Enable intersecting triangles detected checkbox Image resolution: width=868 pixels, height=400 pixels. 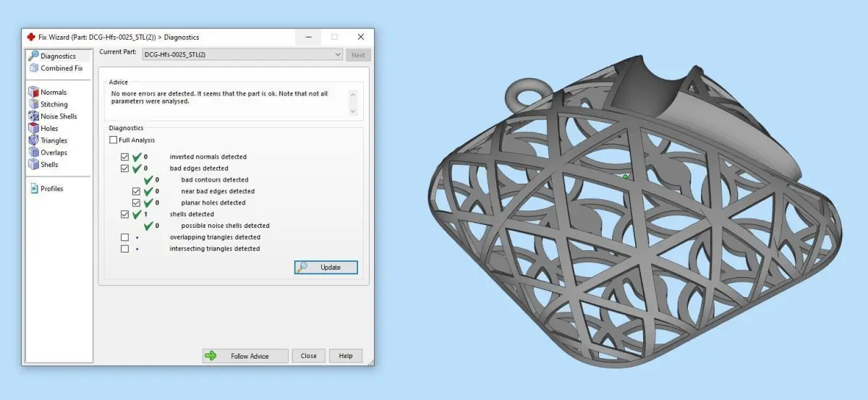(124, 249)
